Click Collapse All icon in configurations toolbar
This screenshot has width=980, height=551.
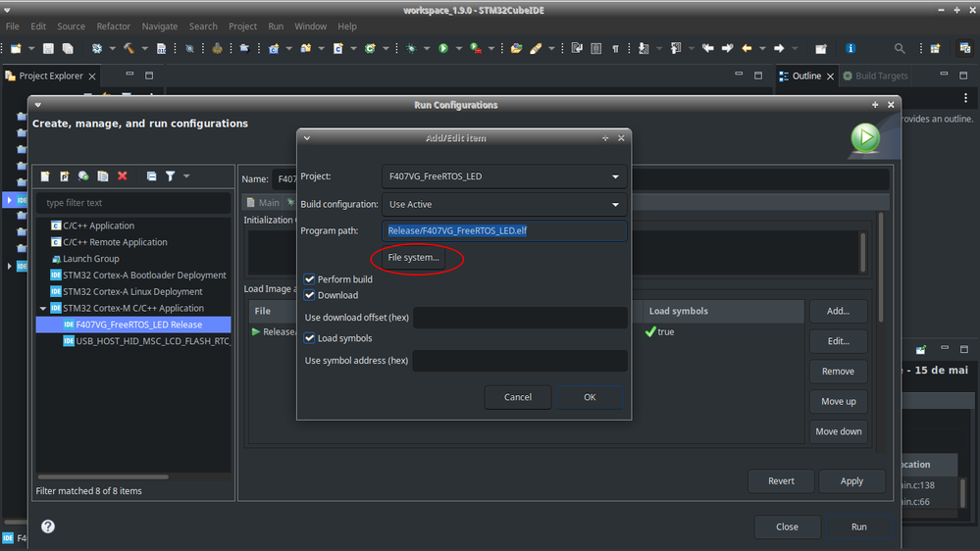(x=151, y=176)
